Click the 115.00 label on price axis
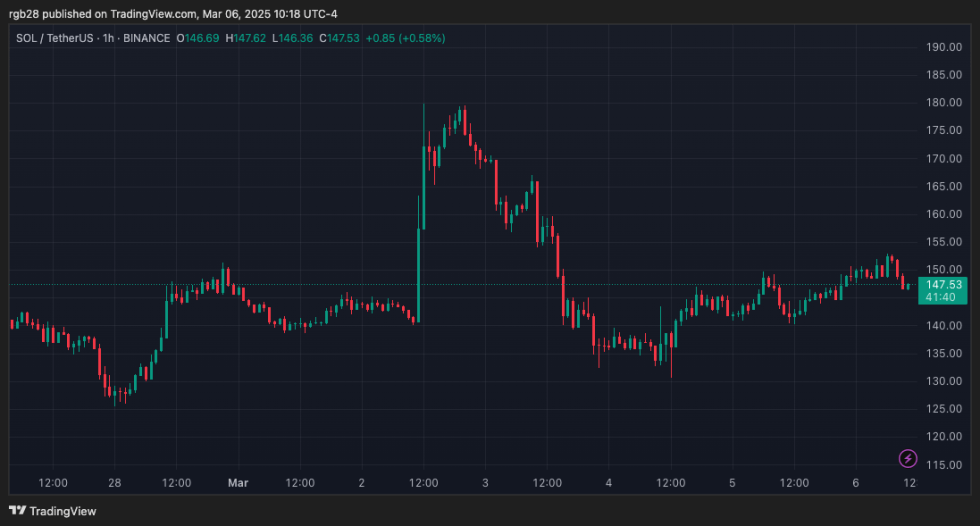980x526 pixels. coord(943,465)
